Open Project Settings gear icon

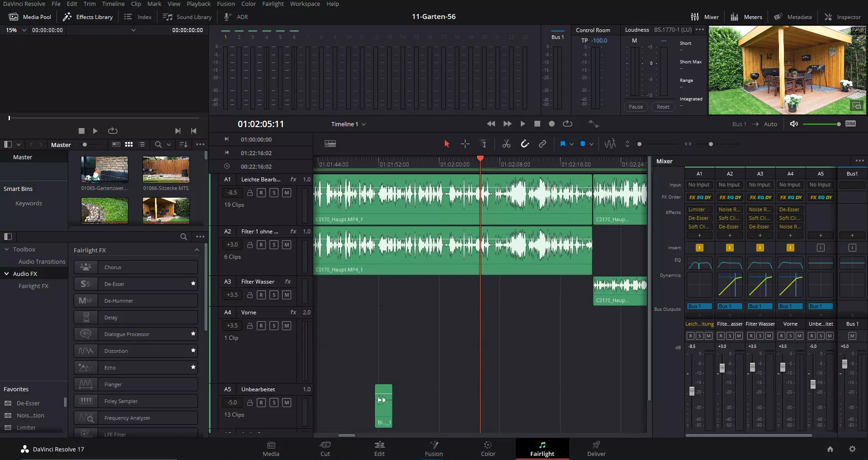coord(852,449)
